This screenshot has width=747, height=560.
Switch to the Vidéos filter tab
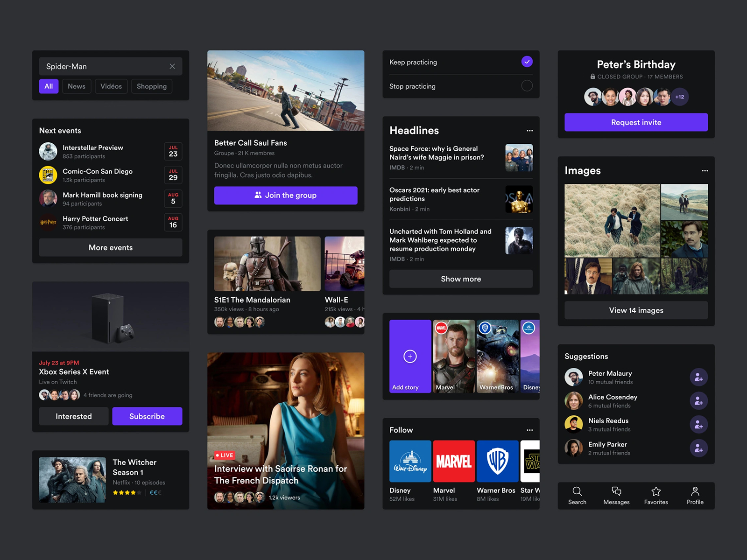pos(111,86)
